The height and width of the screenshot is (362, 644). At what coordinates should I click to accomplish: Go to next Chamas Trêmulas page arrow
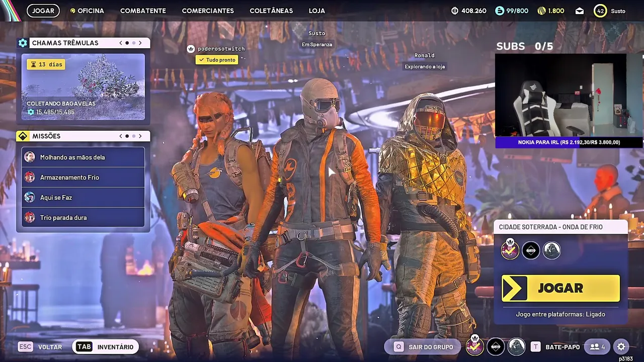140,43
